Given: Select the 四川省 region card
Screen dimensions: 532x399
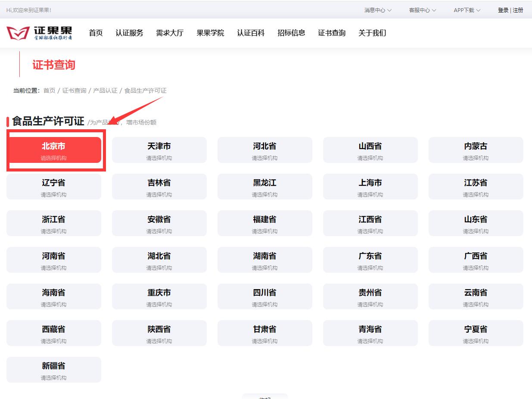Looking at the screenshot, I should point(264,296).
